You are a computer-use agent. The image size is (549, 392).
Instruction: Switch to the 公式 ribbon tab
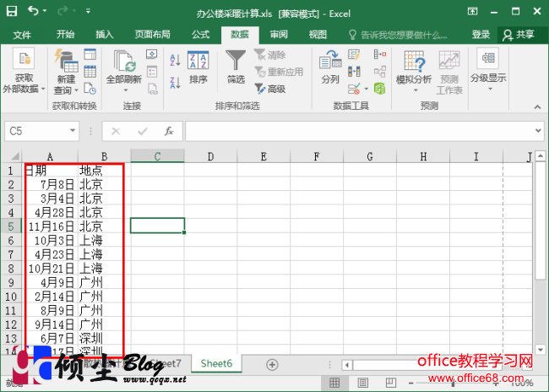click(200, 35)
